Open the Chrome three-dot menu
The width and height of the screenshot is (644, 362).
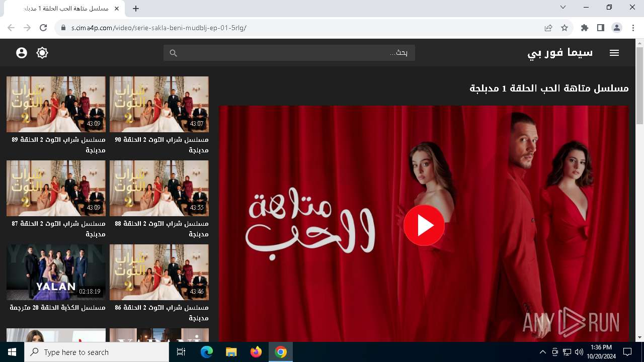633,28
